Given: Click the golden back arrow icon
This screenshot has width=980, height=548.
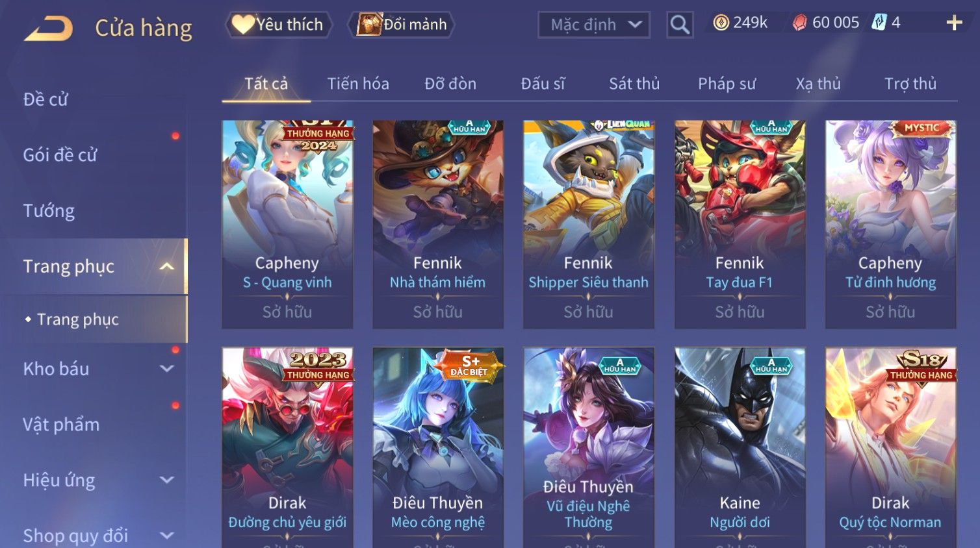Looking at the screenshot, I should coord(48,29).
